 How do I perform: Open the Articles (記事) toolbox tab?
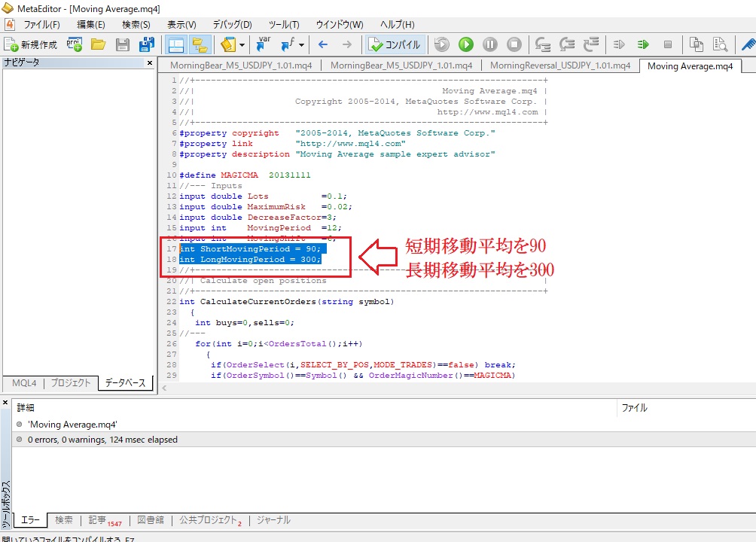(104, 520)
